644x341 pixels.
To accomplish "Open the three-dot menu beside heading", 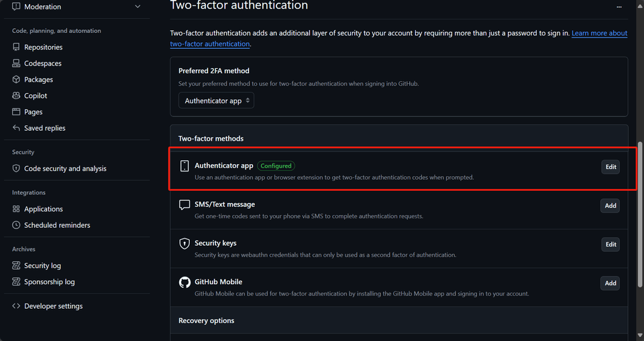I will click(619, 7).
